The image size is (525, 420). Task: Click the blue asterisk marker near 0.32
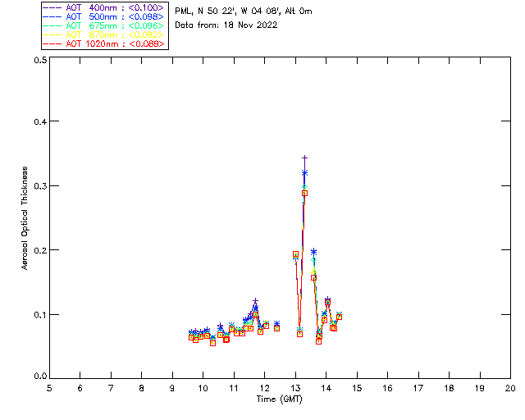tap(304, 173)
